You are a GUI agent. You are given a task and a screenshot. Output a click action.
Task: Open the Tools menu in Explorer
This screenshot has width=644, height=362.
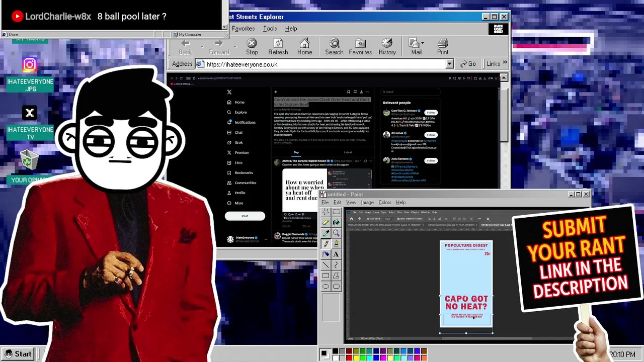coord(270,29)
